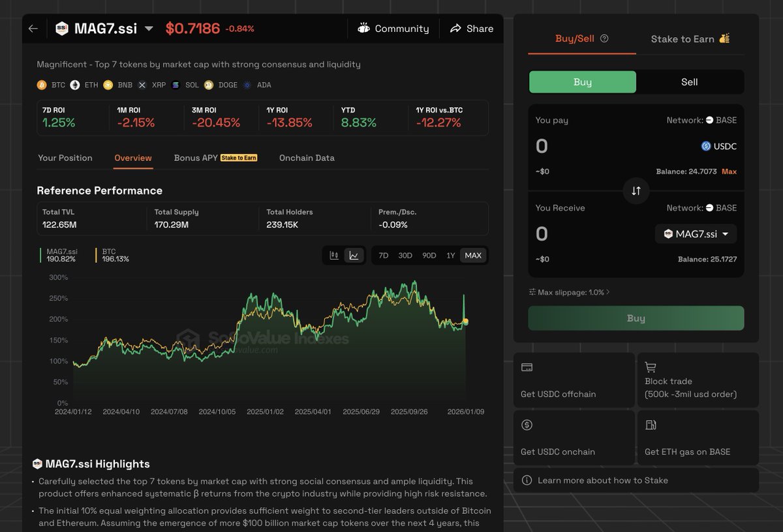Click the XRP coin icon
783x532 pixels.
coord(142,85)
